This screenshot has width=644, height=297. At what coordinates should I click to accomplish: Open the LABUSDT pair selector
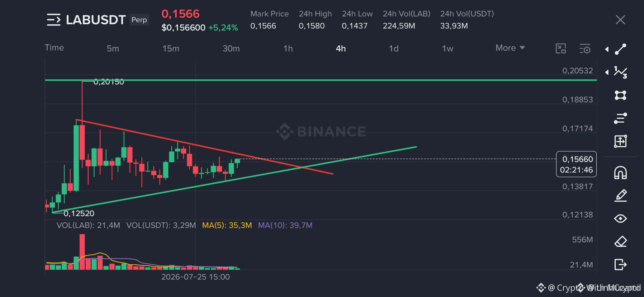[x=96, y=20]
